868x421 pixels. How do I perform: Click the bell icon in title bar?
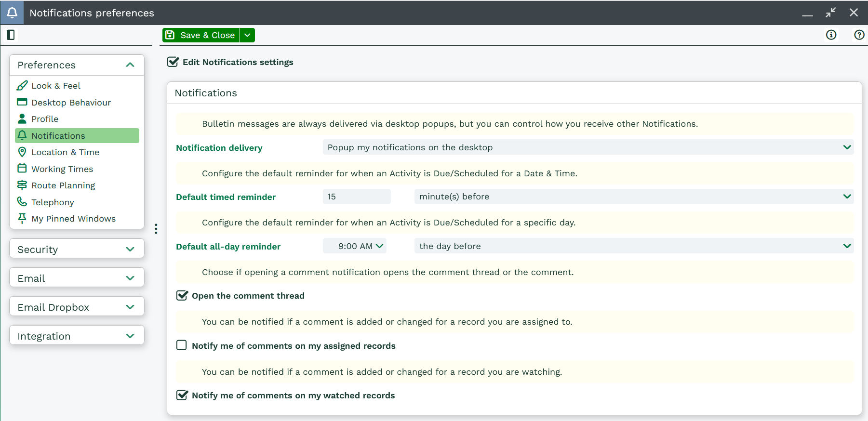(x=12, y=13)
